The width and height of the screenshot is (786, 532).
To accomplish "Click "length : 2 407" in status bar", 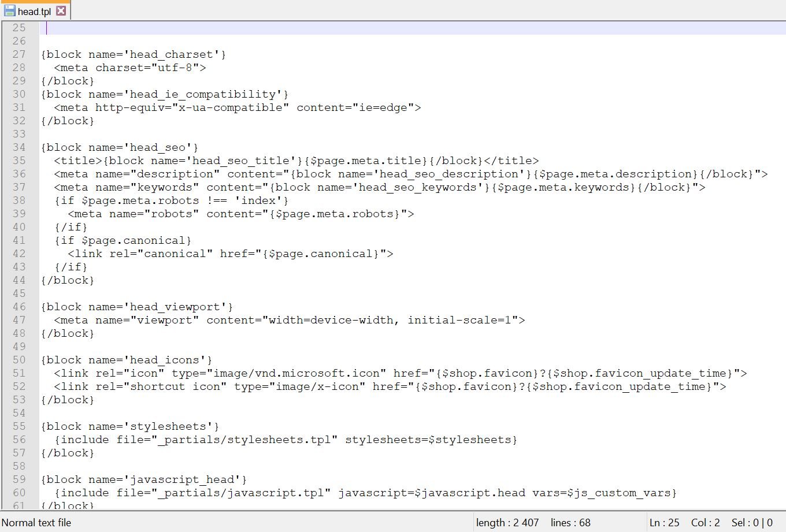I will pyautogui.click(x=507, y=523).
